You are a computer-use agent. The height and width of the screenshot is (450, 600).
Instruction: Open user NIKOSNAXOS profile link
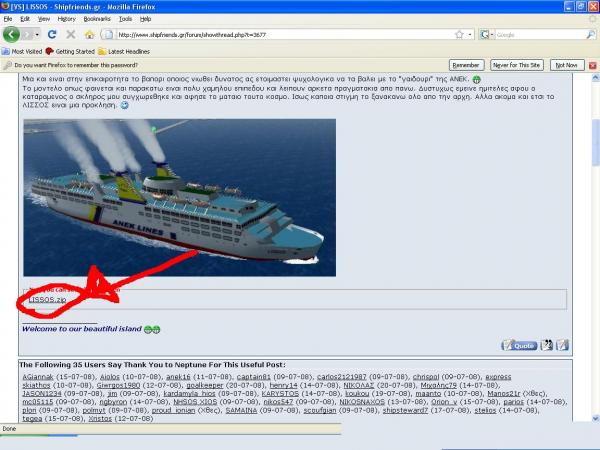click(x=362, y=402)
